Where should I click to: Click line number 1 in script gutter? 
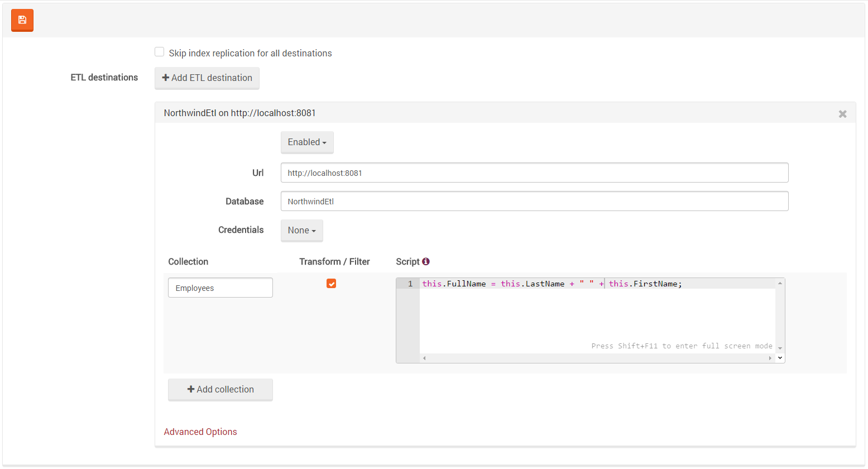[x=410, y=284]
